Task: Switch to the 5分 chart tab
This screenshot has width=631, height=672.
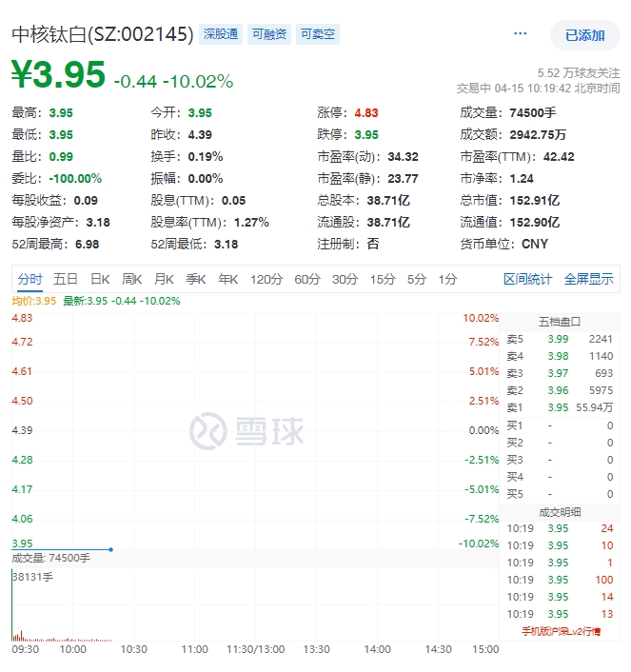Action: coord(417,280)
